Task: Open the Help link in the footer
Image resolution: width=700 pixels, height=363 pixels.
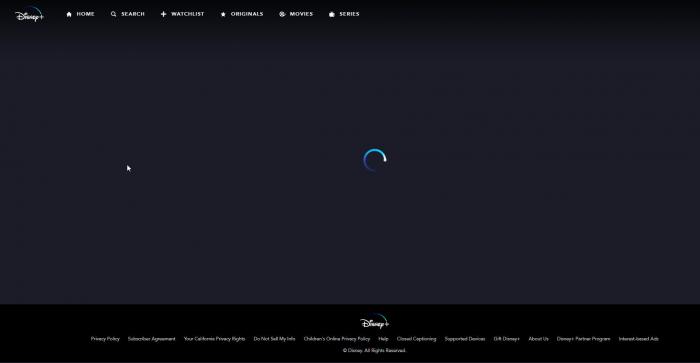Action: (x=383, y=339)
